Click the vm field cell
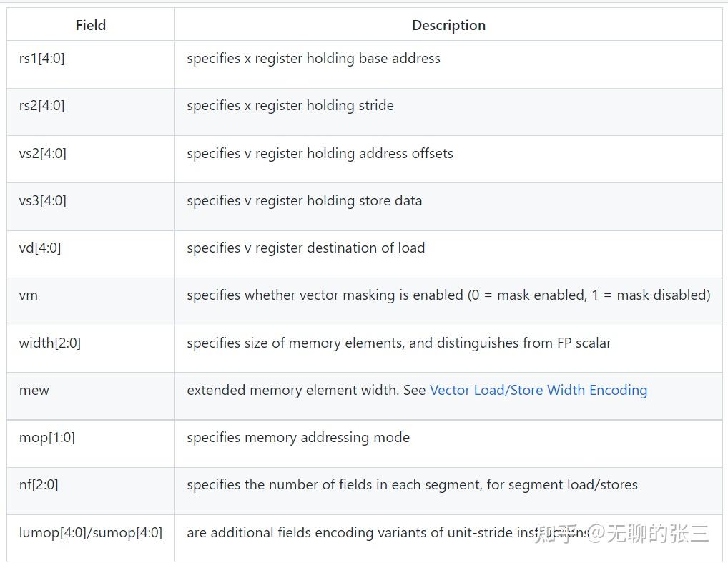This screenshot has height=563, width=728. [x=29, y=295]
